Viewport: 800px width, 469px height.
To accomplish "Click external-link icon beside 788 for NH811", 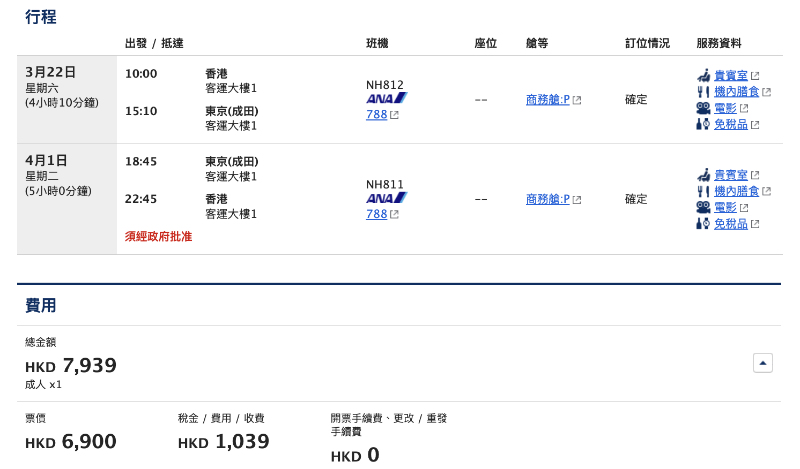I will [x=394, y=215].
